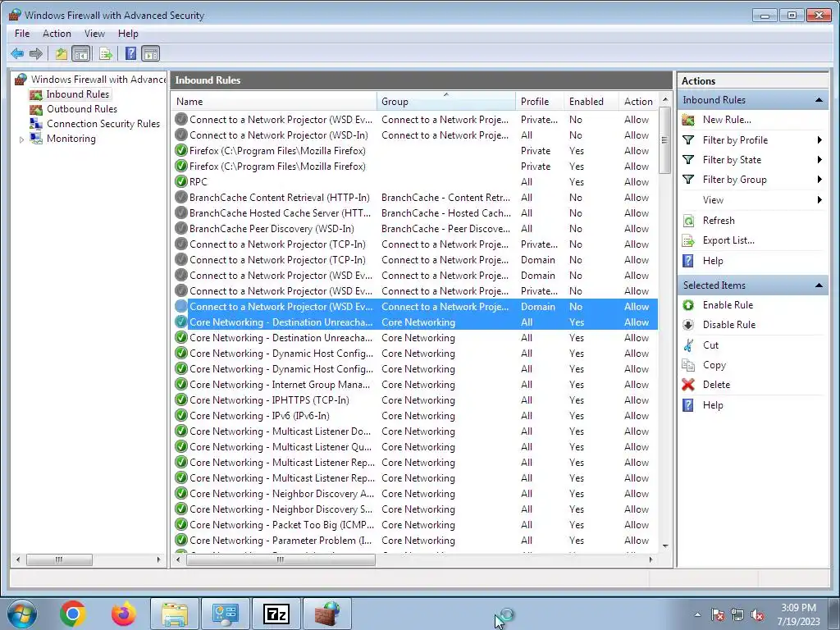
Task: Click the taskbar clock showing 3:09 PM
Action: [798, 614]
